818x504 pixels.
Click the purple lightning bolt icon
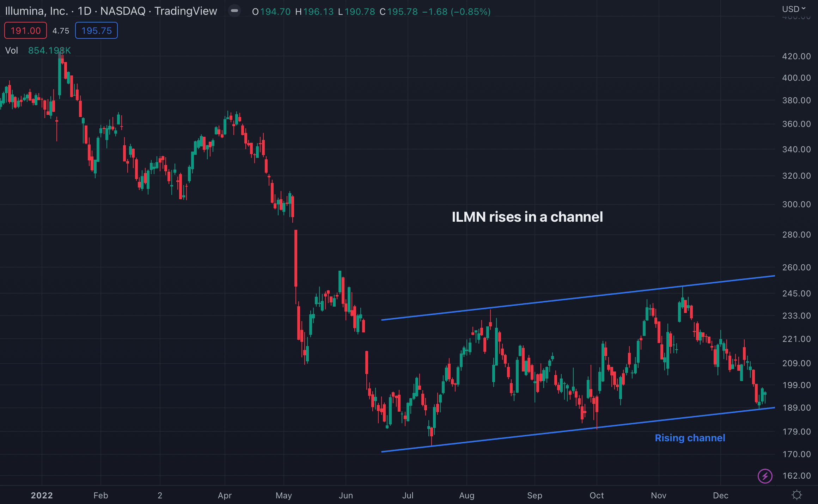[x=765, y=477]
